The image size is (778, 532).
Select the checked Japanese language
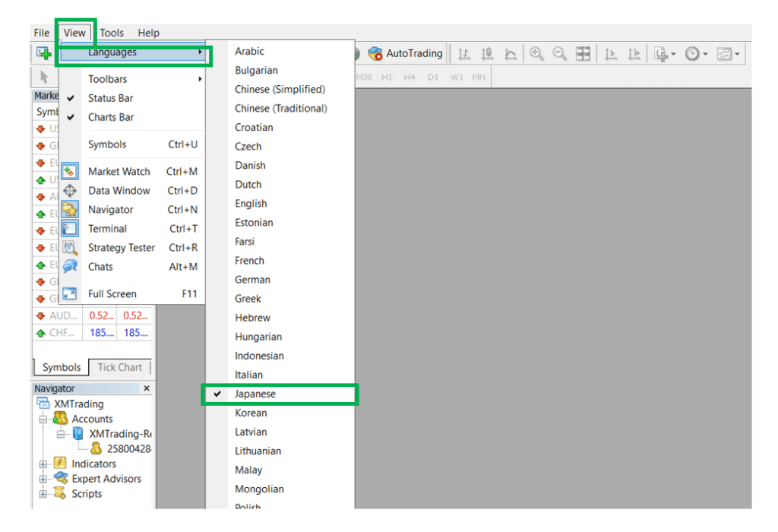tap(255, 394)
